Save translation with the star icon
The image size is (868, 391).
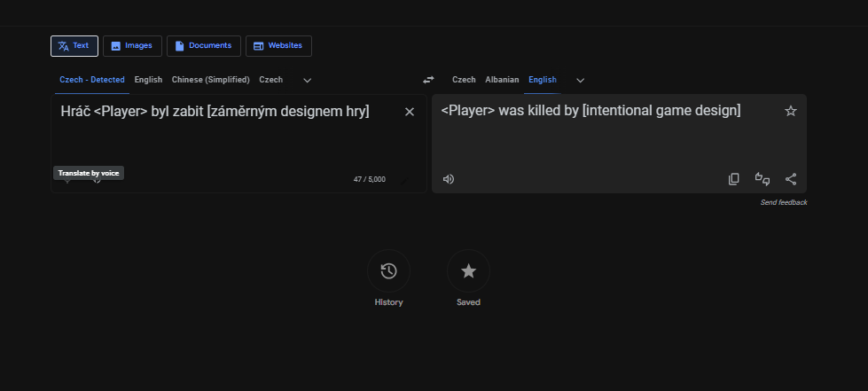coord(790,111)
